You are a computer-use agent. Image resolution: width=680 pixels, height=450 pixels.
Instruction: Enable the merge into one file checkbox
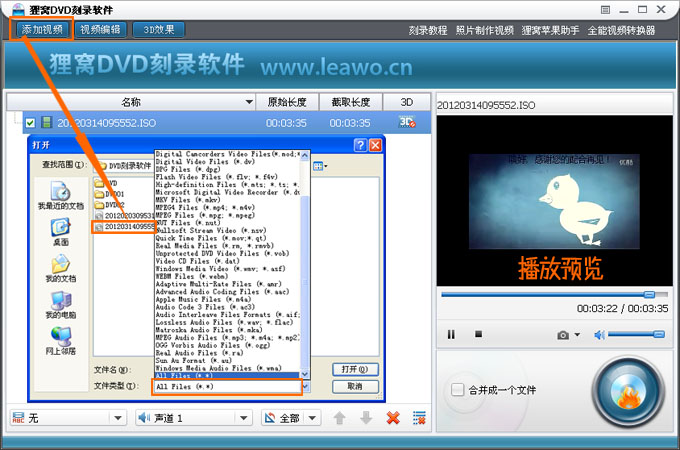[x=458, y=389]
